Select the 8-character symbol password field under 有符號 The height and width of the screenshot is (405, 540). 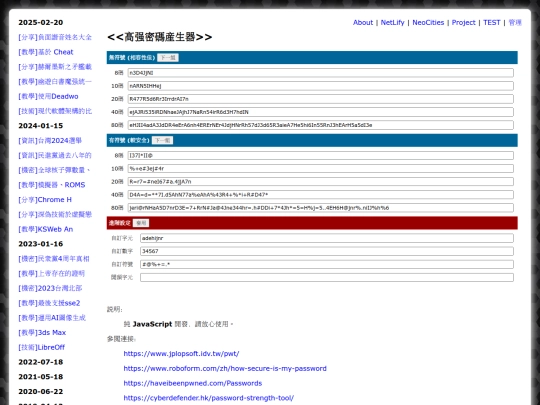click(x=321, y=155)
